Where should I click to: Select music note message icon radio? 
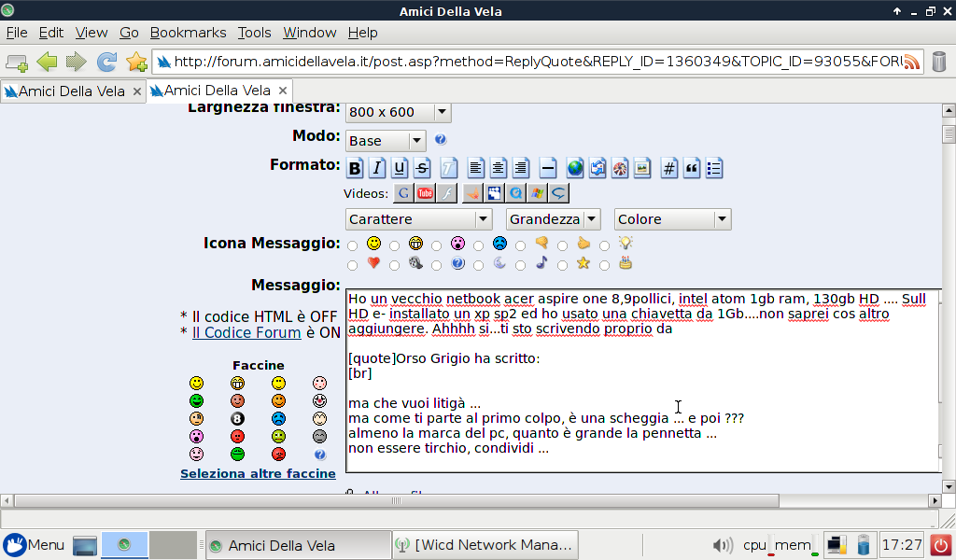pyautogui.click(x=520, y=266)
